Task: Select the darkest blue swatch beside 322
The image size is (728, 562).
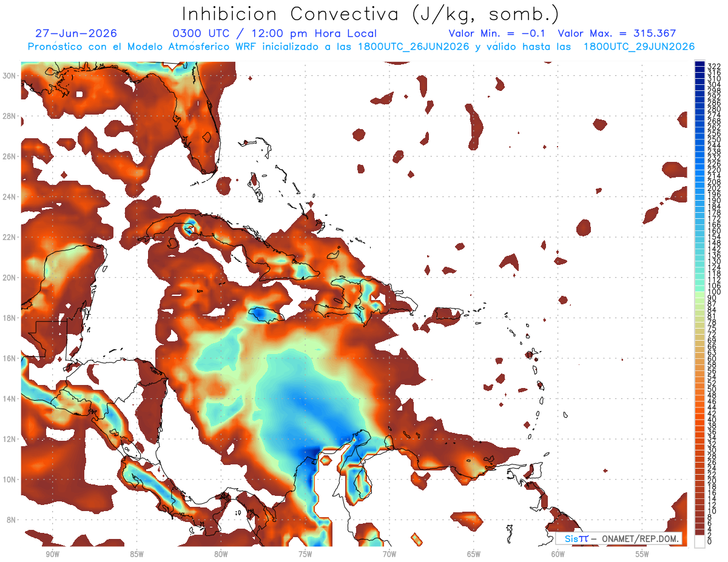Action: click(x=700, y=64)
